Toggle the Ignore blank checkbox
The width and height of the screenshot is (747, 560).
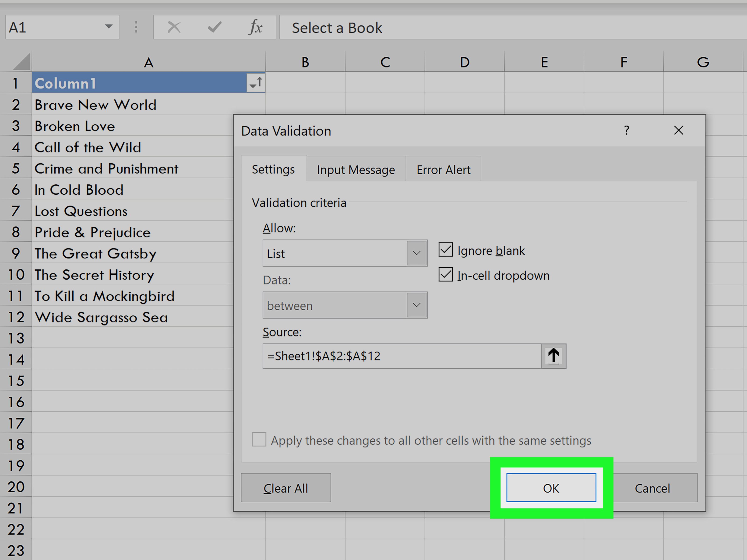click(445, 250)
